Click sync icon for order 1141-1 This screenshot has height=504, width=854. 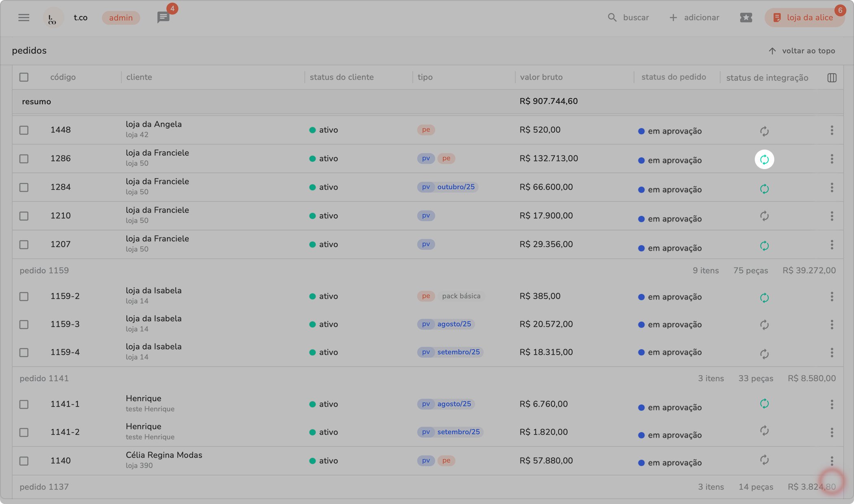(x=764, y=404)
